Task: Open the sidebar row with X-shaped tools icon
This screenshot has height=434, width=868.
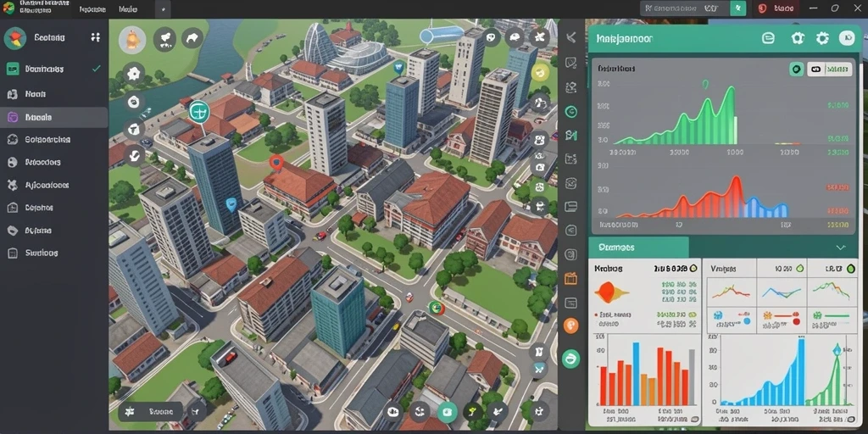Action: coord(53,186)
